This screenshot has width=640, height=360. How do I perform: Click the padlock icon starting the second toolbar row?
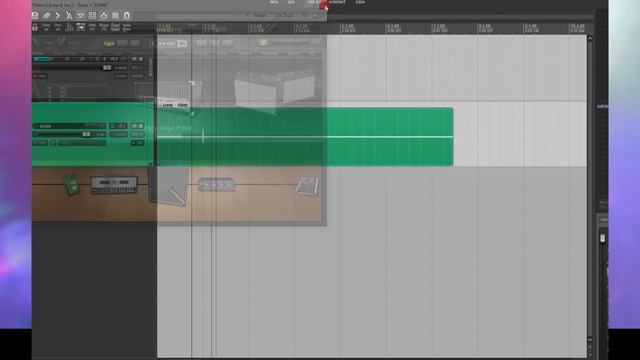pos(35,27)
